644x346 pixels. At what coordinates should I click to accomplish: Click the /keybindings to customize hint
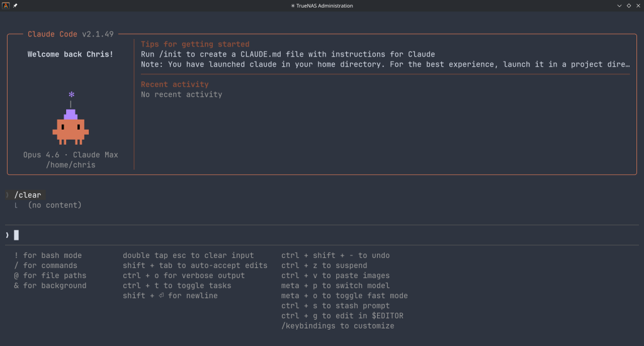tap(337, 326)
